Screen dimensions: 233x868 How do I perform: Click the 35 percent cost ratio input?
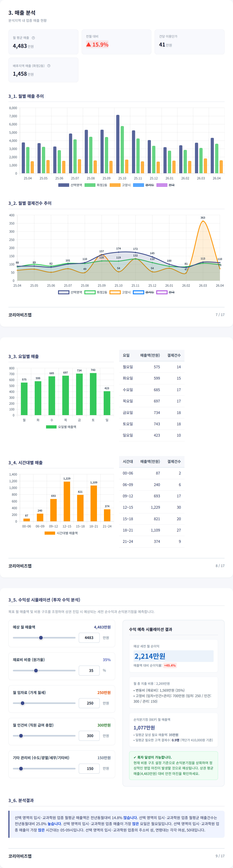[89, 671]
